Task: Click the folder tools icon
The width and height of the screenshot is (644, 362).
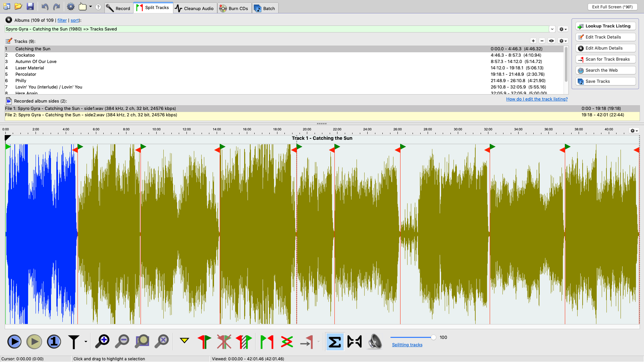Action: click(x=83, y=6)
